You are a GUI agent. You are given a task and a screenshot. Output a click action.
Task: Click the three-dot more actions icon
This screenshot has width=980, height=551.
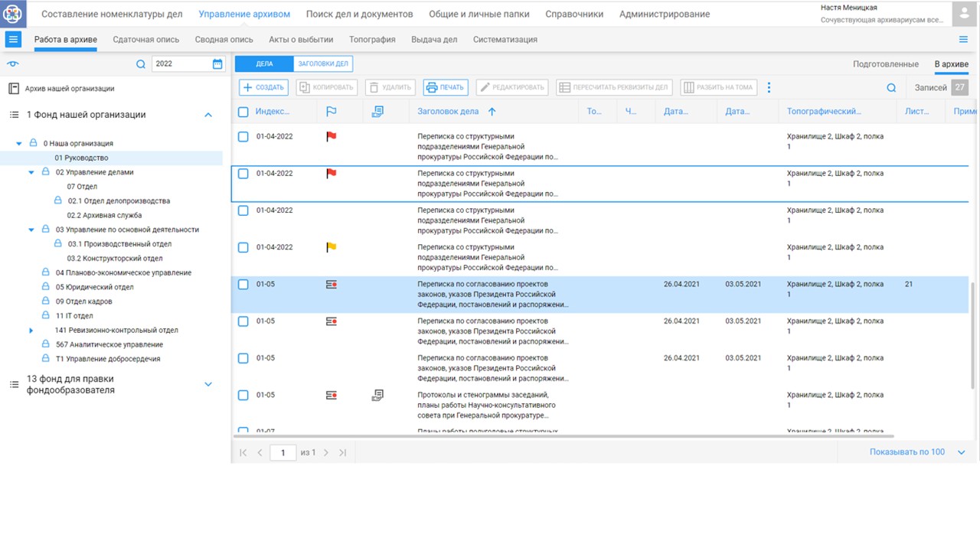pyautogui.click(x=769, y=88)
